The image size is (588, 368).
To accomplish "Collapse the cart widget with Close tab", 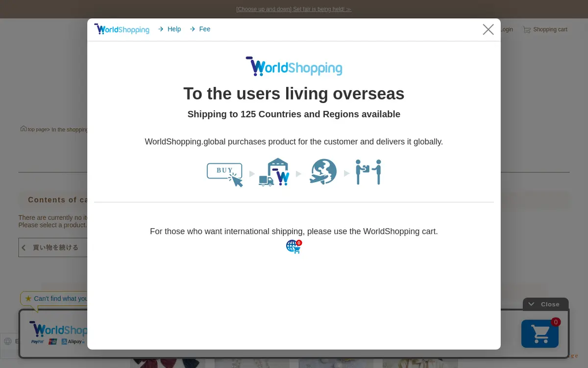I will [545, 304].
